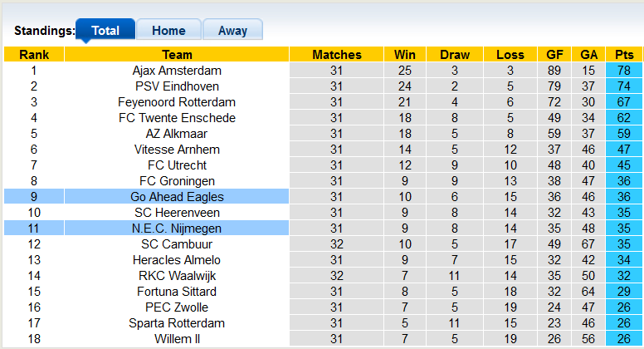
Task: Click highlighted N.E.C. Nijmegen team
Action: coord(177,229)
